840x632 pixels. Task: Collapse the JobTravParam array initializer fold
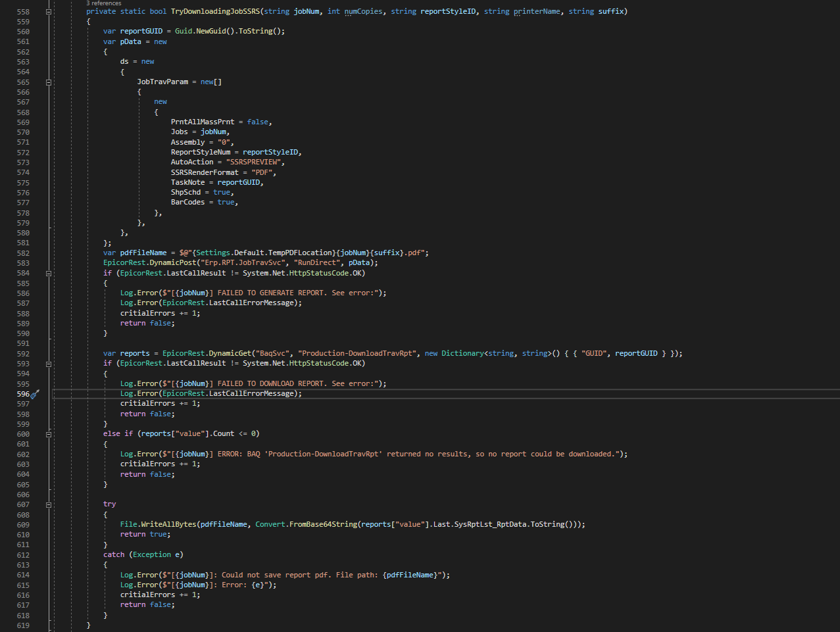coord(48,82)
